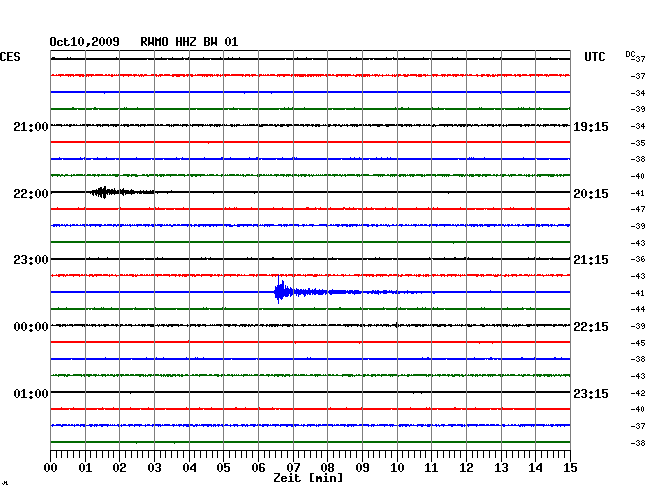The image size is (650, 494).
Task: Select minute tick label 05
Action: (223, 468)
